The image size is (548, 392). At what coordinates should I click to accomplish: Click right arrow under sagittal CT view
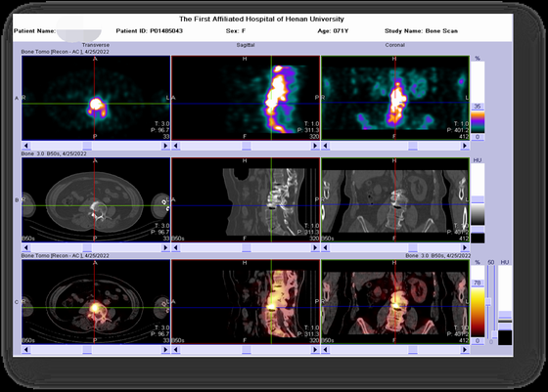coord(315,247)
